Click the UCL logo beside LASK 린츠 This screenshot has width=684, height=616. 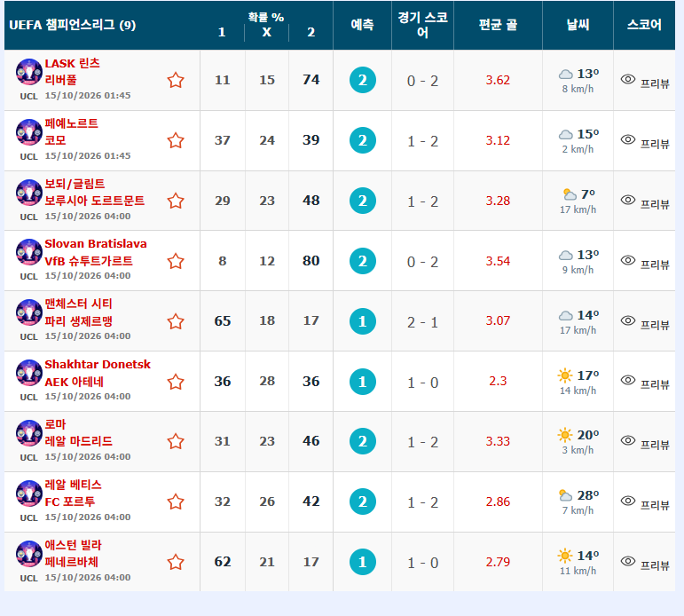28,71
